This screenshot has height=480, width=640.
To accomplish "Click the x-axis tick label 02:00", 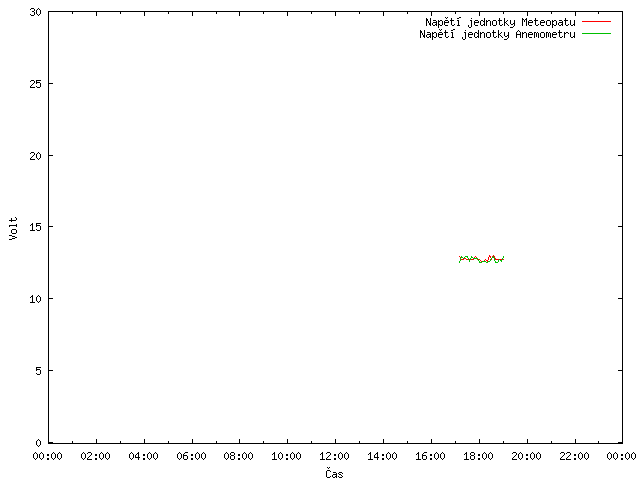I will 96,456.
